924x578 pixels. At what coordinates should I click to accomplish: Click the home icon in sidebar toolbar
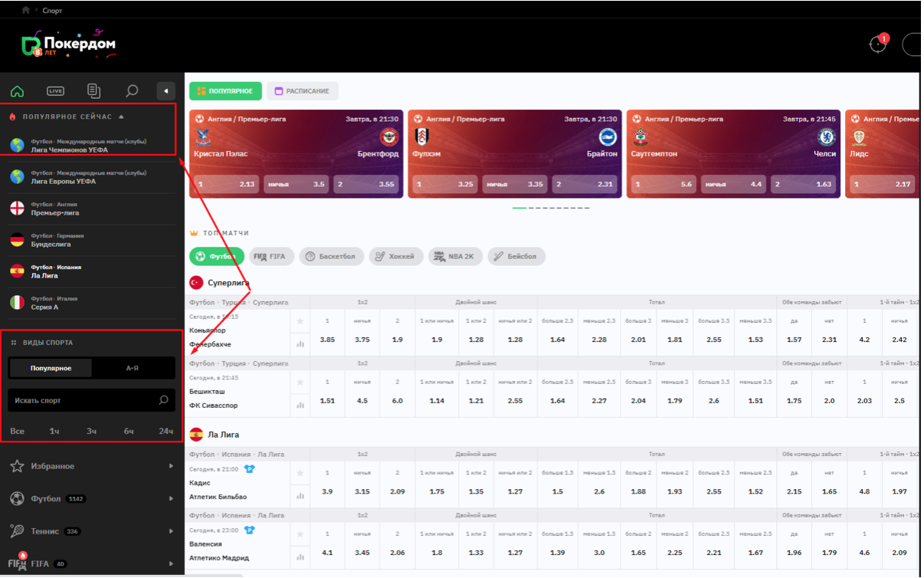tap(17, 91)
